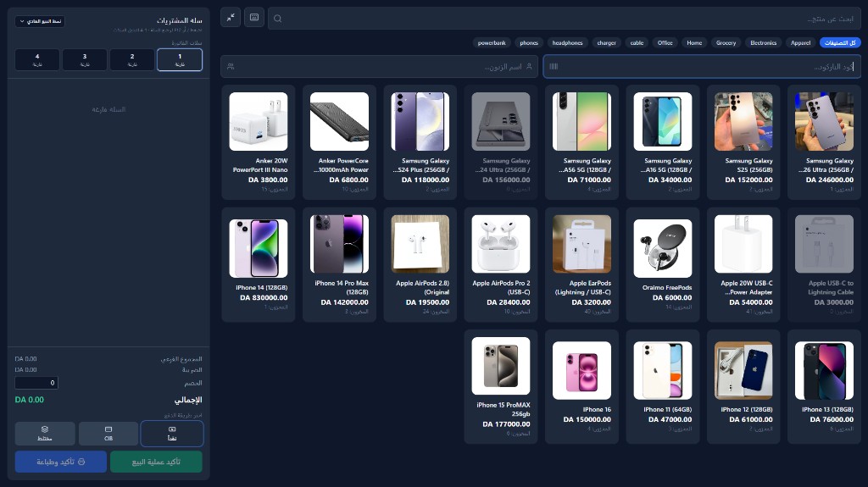Screen dimensions: 868x487
Task: Add Anker PowerCore 10000mAh power bank
Action: [x=339, y=142]
